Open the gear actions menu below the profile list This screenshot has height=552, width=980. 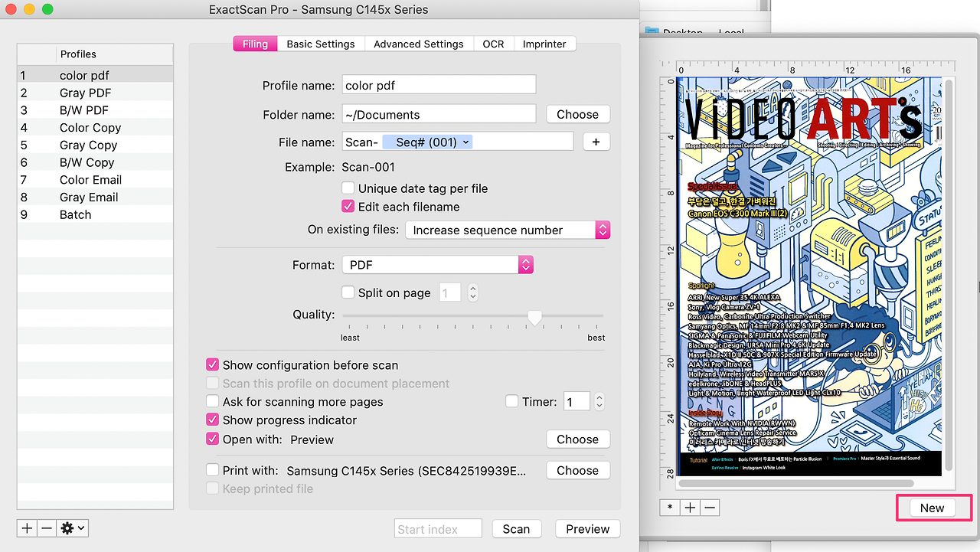click(x=71, y=528)
